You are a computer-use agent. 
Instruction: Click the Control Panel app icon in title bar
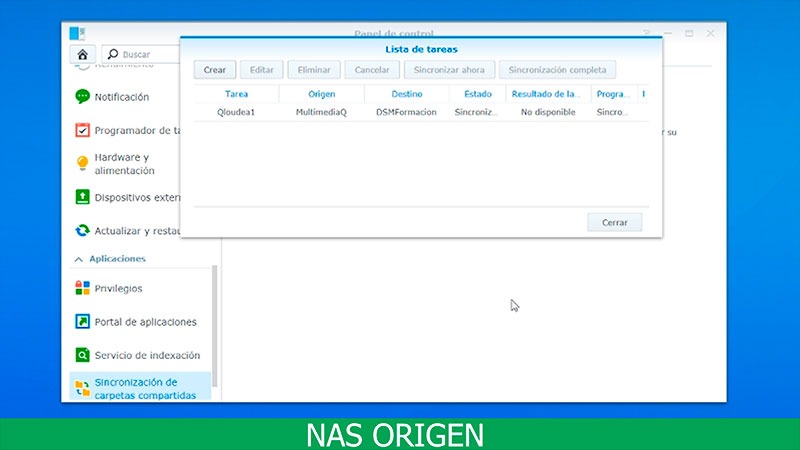[77, 33]
